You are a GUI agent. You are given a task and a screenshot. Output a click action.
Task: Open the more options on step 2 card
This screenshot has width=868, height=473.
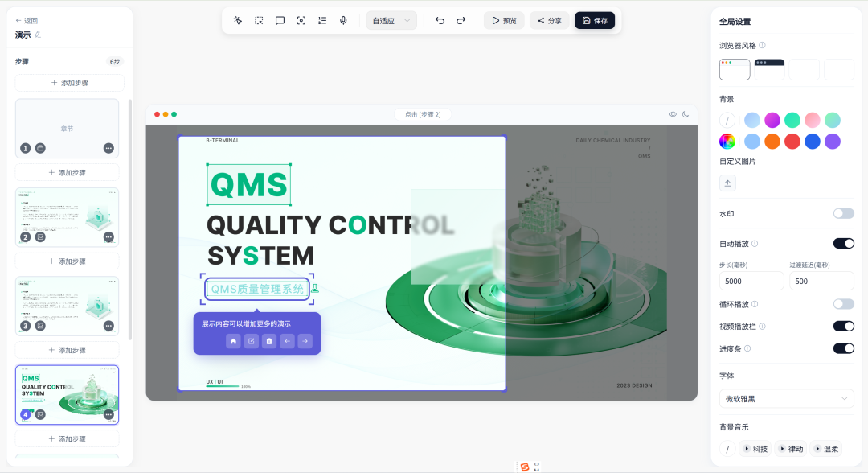coord(108,237)
